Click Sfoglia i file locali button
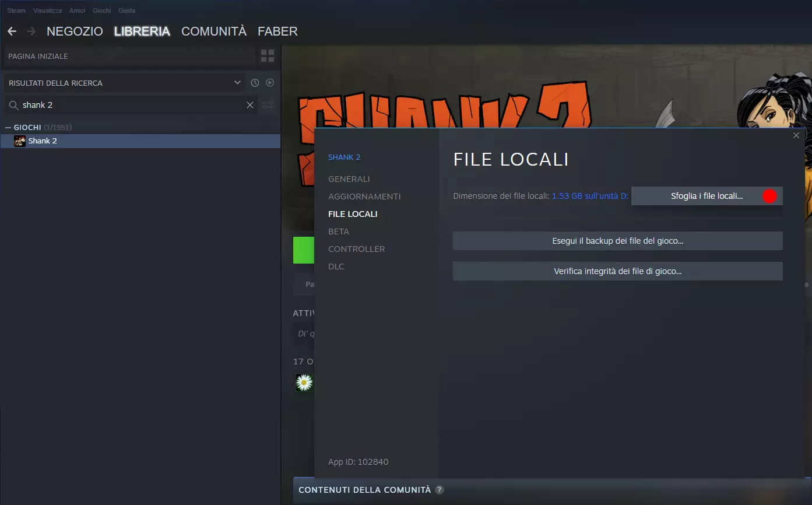The image size is (812, 505). coord(706,196)
